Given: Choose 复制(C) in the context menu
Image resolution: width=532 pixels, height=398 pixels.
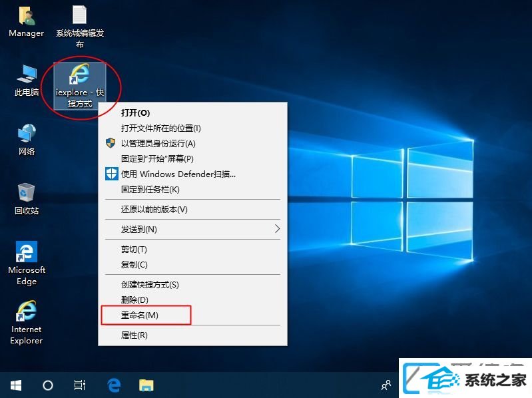Looking at the screenshot, I should [192, 265].
